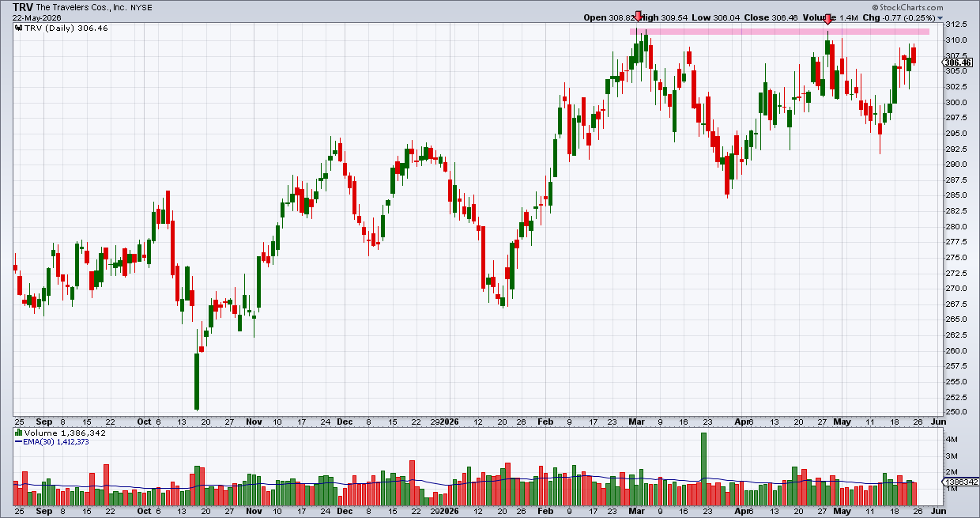The width and height of the screenshot is (980, 518).
Task: Click the 280.0 price axis label
Action: 955,227
